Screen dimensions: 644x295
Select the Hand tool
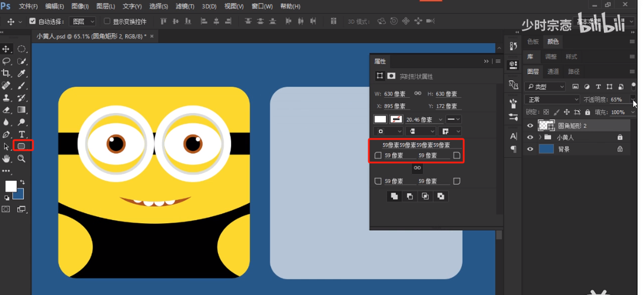click(6, 158)
